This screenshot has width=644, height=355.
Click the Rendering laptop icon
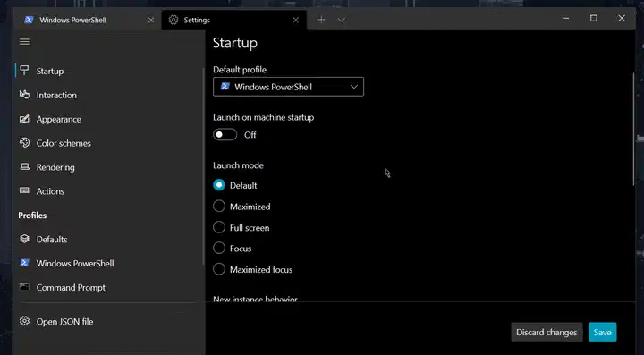pos(25,166)
